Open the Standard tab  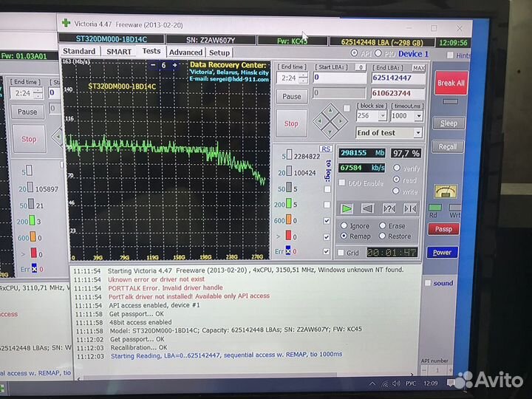pos(79,51)
